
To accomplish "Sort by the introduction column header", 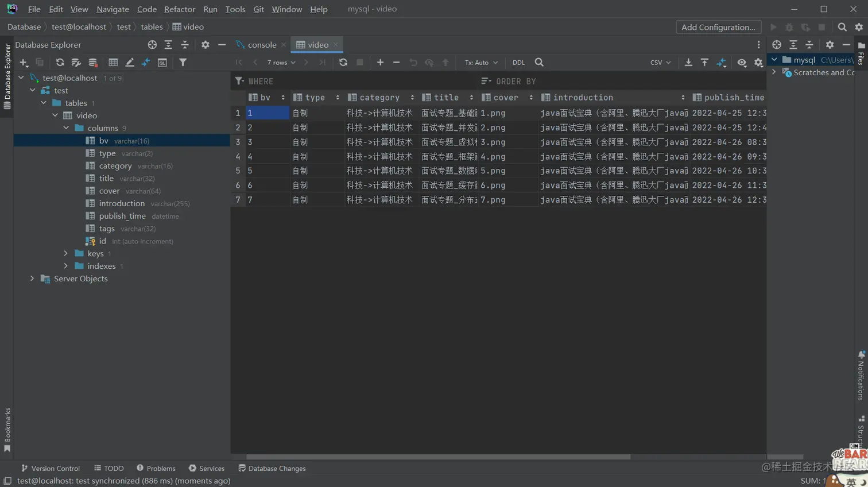I will tap(613, 98).
